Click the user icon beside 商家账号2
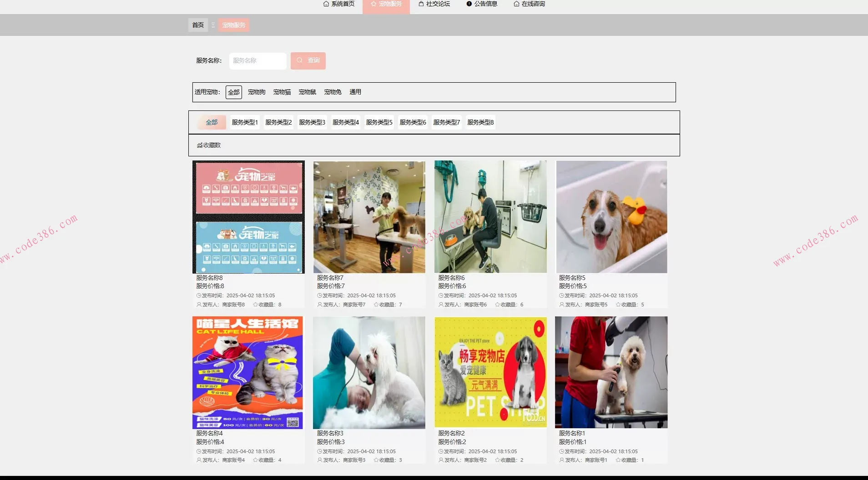 (x=441, y=460)
